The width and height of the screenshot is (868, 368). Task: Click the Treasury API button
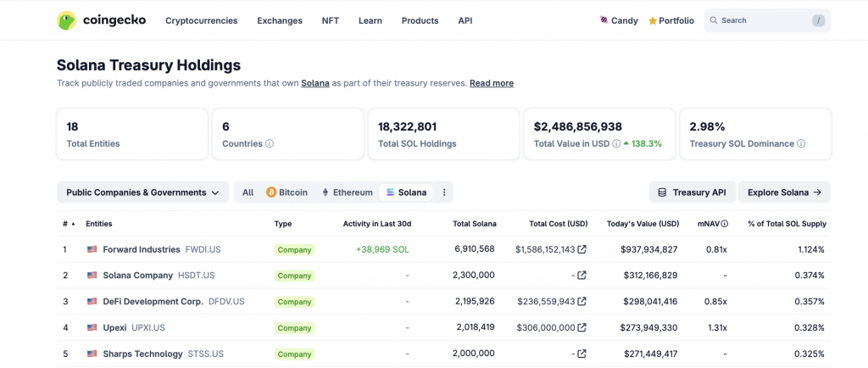click(692, 192)
